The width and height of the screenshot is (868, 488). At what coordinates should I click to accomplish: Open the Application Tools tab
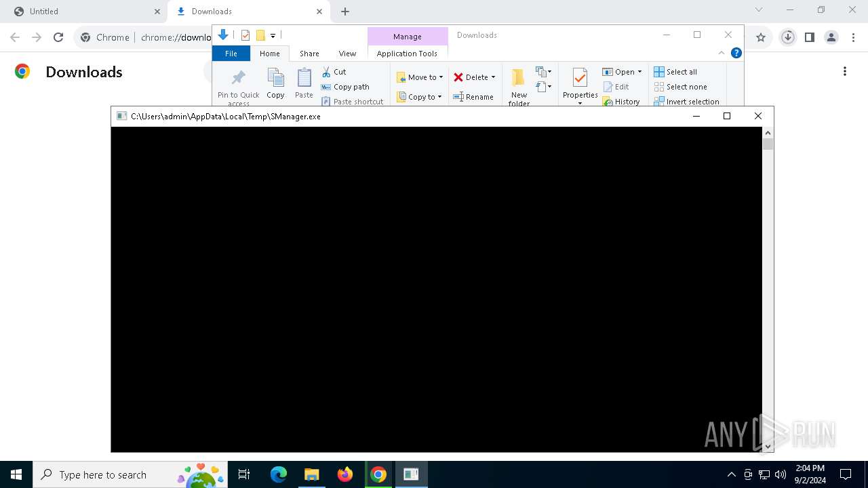(x=407, y=54)
